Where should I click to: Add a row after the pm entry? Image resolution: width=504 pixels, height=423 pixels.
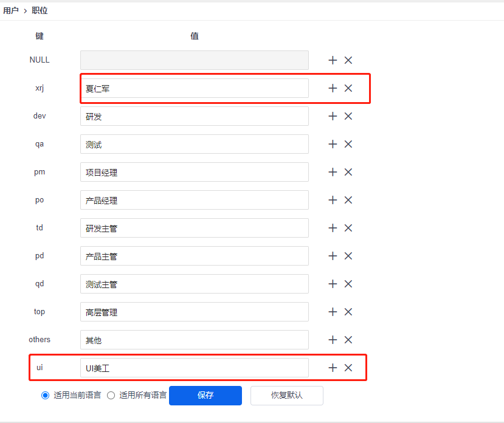coord(333,172)
